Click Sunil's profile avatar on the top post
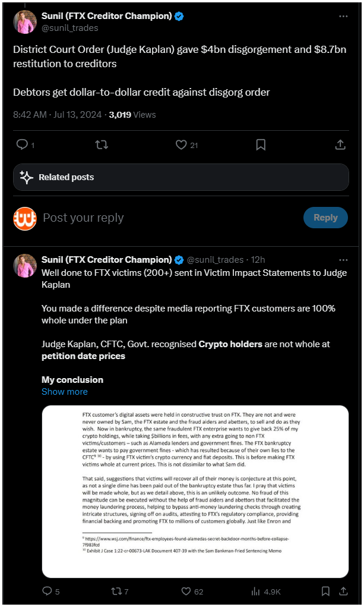364x607 pixels. [25, 22]
